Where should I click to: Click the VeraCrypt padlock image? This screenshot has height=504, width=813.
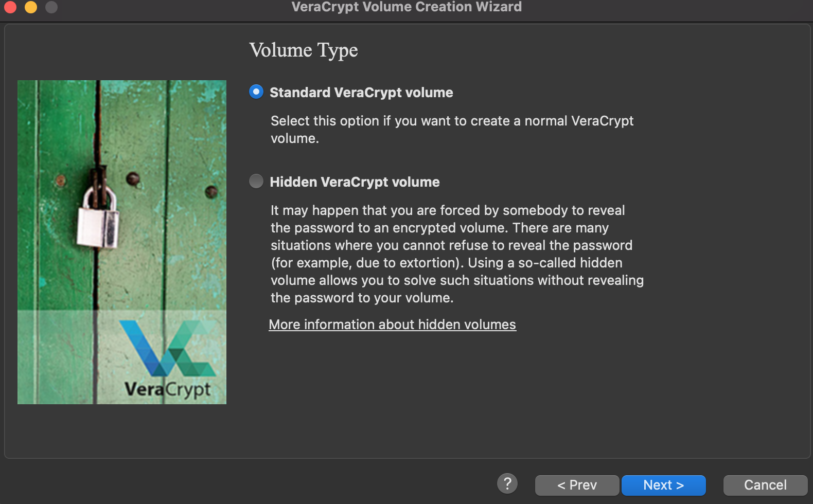tap(122, 242)
